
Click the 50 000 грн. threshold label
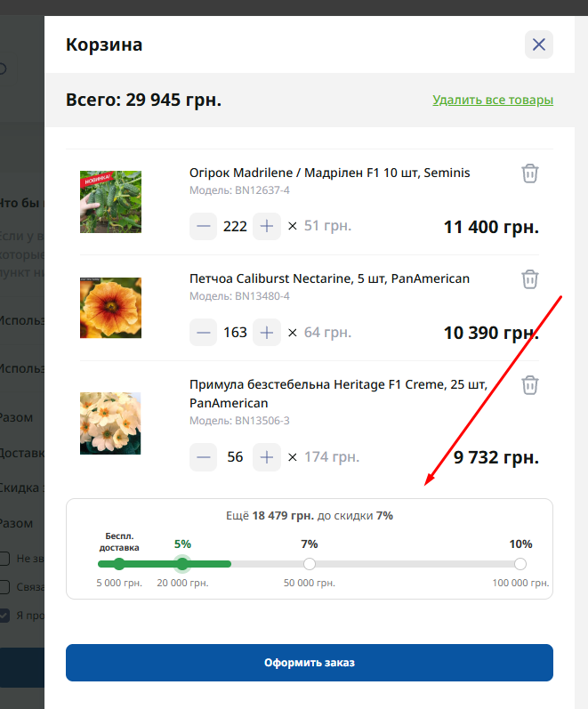pos(310,583)
